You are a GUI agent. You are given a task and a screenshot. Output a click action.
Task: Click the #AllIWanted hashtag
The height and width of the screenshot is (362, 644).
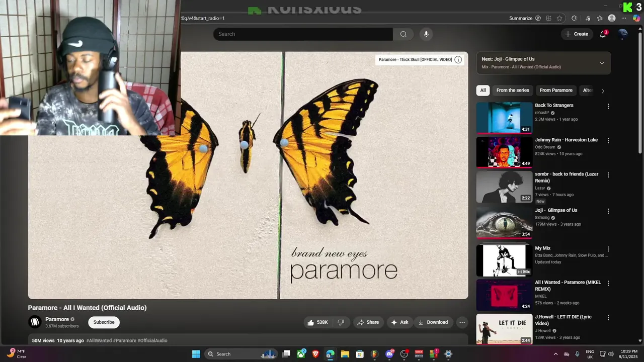99,341
